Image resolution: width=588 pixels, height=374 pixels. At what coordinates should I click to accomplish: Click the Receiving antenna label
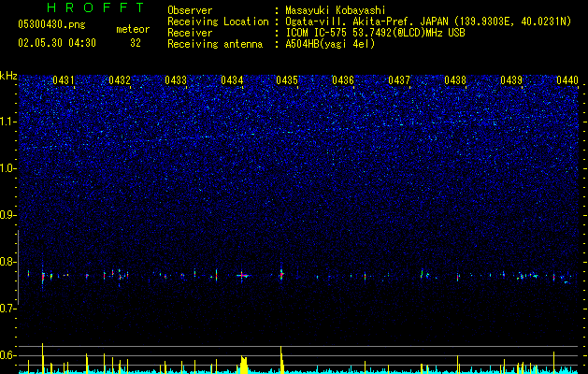[215, 44]
